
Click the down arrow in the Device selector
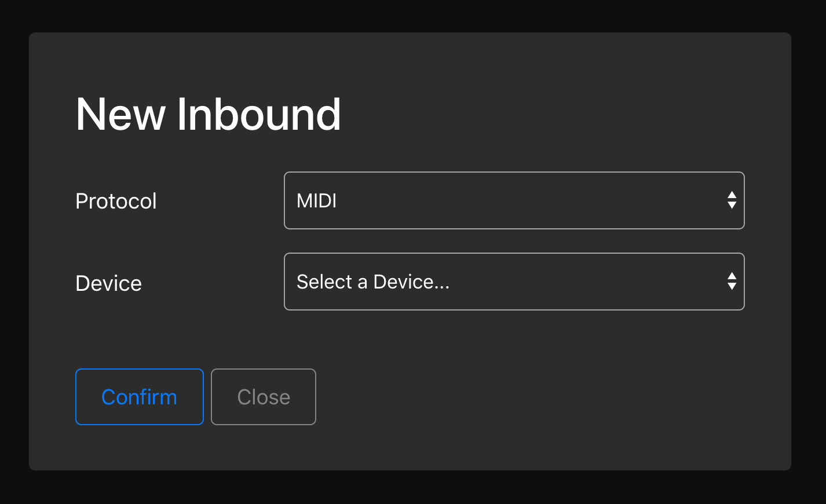tap(732, 287)
